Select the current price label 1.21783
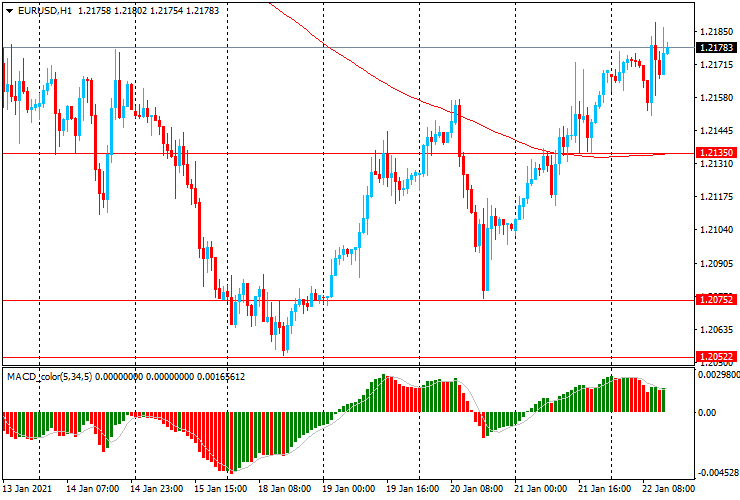 point(716,48)
